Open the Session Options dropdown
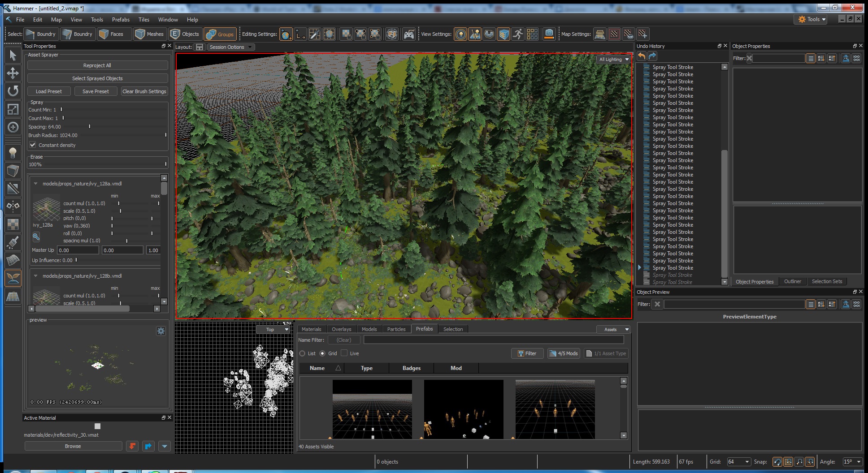 pyautogui.click(x=231, y=47)
